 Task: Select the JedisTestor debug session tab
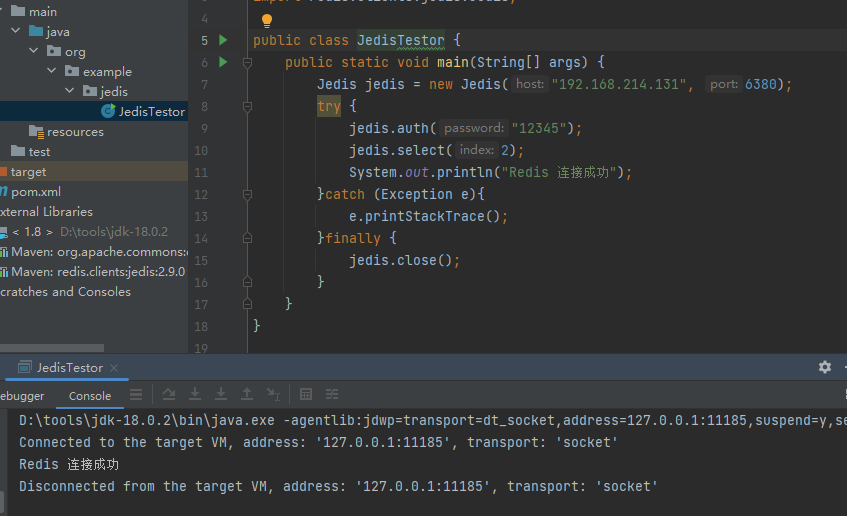[x=69, y=368]
